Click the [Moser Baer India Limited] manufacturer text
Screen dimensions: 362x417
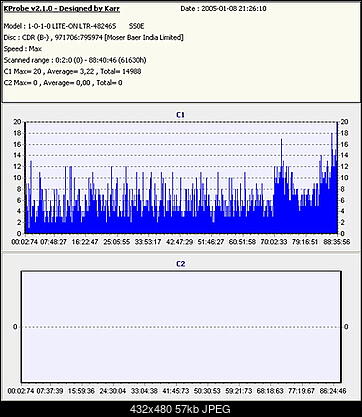click(144, 37)
